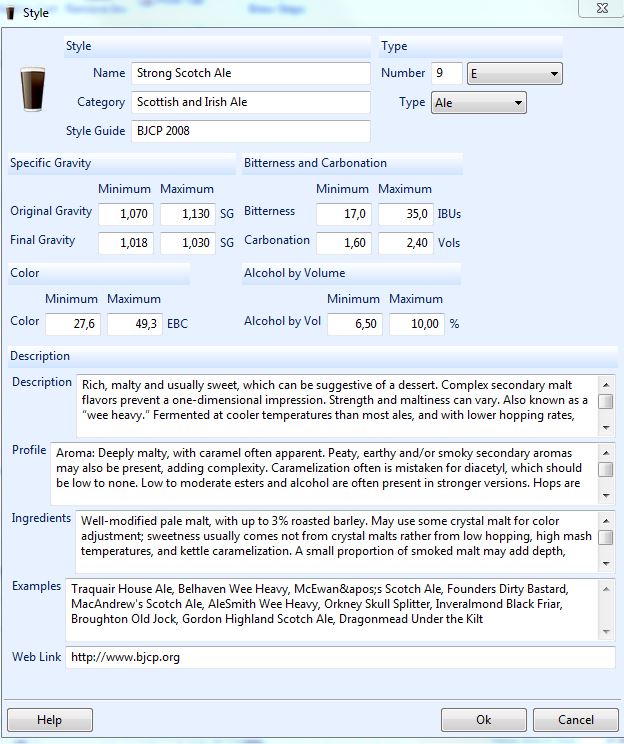Click the Description scrollbar down arrow
This screenshot has height=744, width=624.
[x=606, y=428]
